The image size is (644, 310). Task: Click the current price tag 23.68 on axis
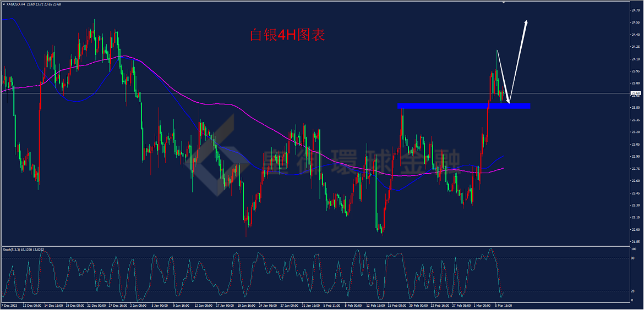(x=636, y=93)
